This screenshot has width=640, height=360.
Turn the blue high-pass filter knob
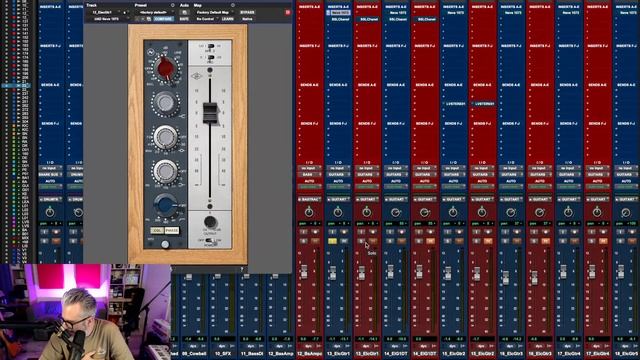coord(165,205)
